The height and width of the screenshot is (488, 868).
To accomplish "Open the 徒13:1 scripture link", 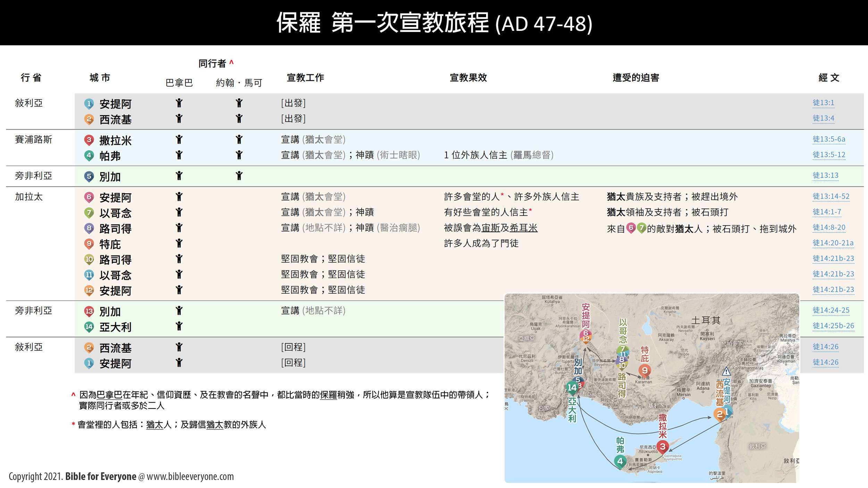I will click(823, 103).
